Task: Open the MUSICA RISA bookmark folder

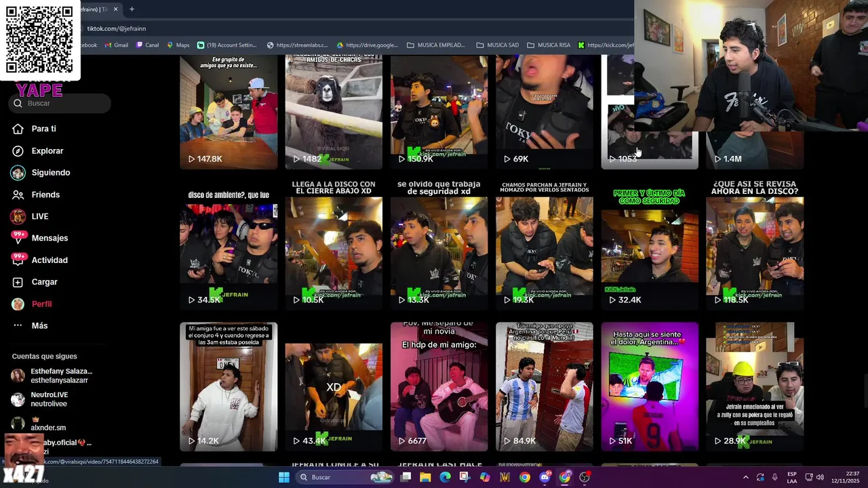Action: pyautogui.click(x=549, y=45)
